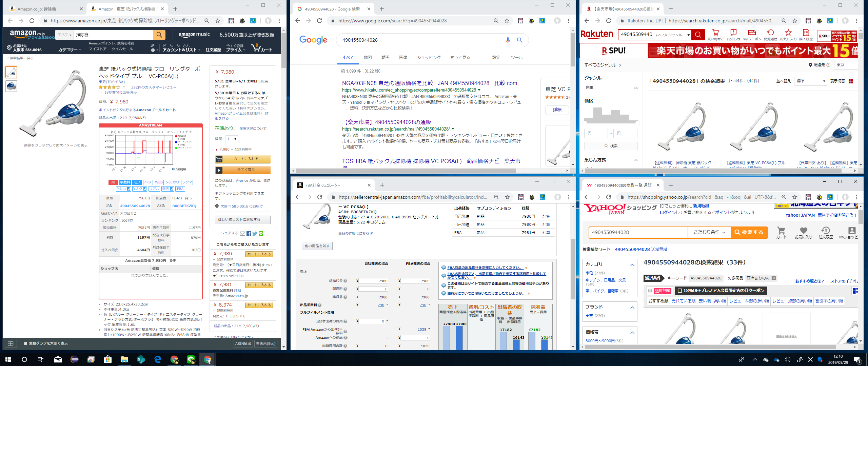Click the ASIN抽出 button
Screen dimensions: 868x453
click(x=243, y=344)
